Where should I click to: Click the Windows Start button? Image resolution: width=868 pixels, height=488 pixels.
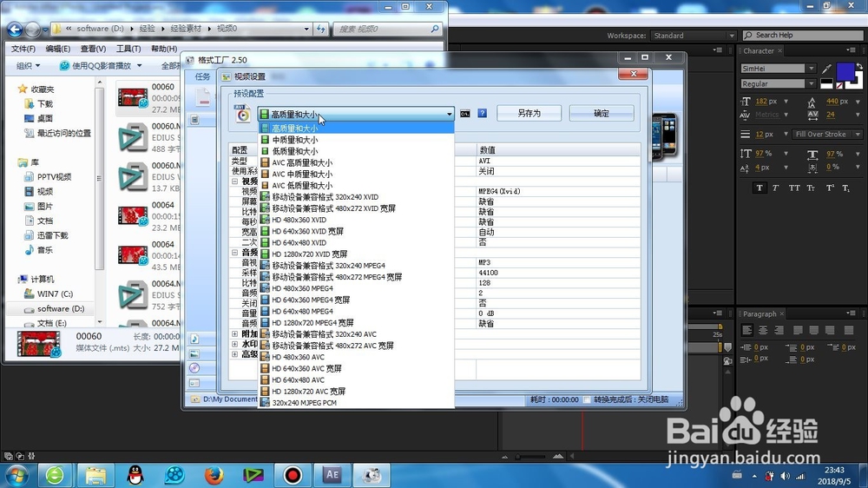click(x=17, y=475)
